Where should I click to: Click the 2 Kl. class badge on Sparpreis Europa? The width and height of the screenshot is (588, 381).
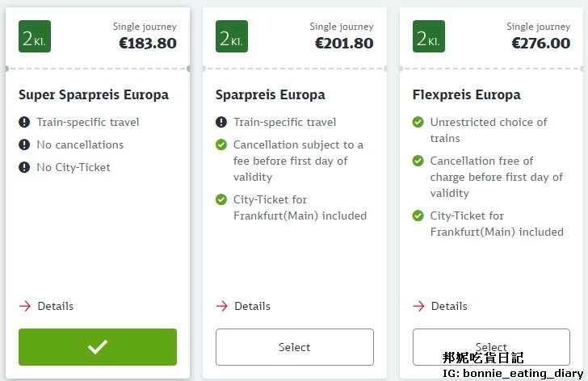pyautogui.click(x=231, y=37)
